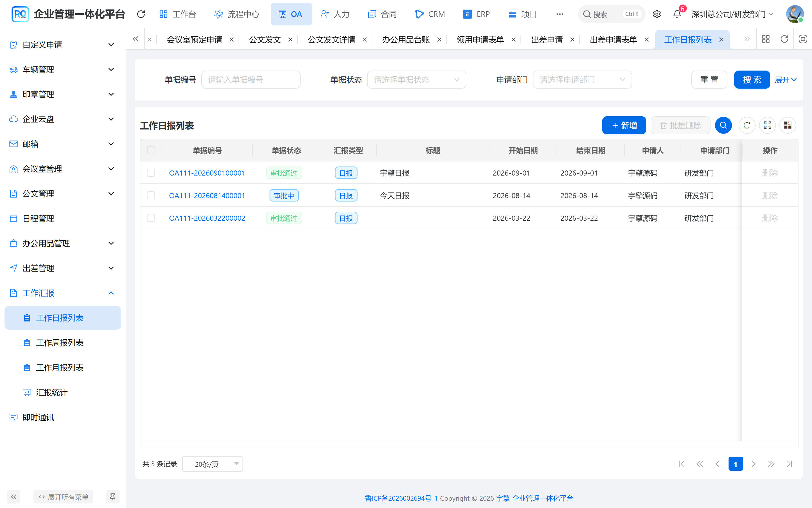Toggle fullscreen content icon in tab bar
This screenshot has height=508, width=812.
tap(803, 39)
